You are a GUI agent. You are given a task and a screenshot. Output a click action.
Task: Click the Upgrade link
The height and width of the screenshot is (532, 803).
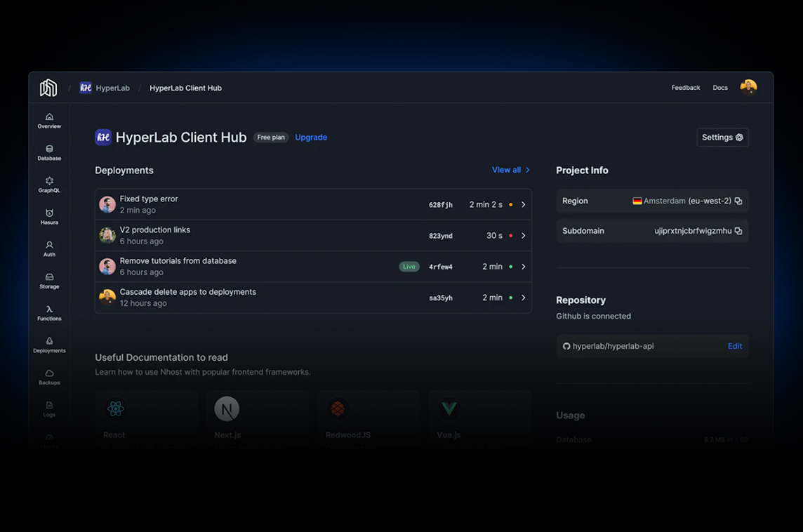coord(311,138)
